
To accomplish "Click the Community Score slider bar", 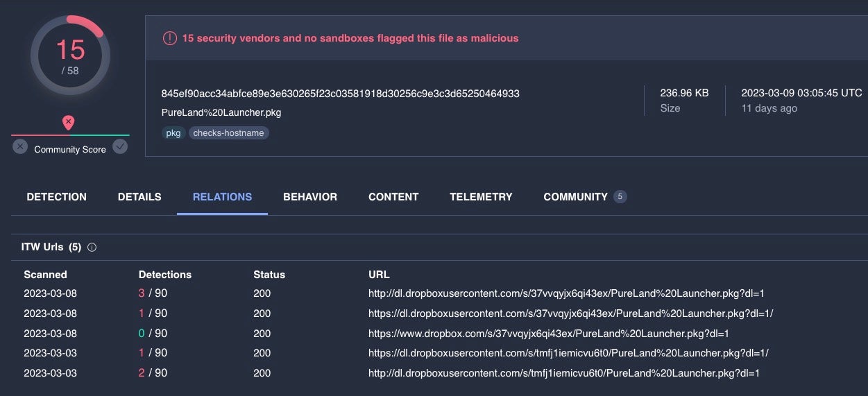I will pos(70,135).
